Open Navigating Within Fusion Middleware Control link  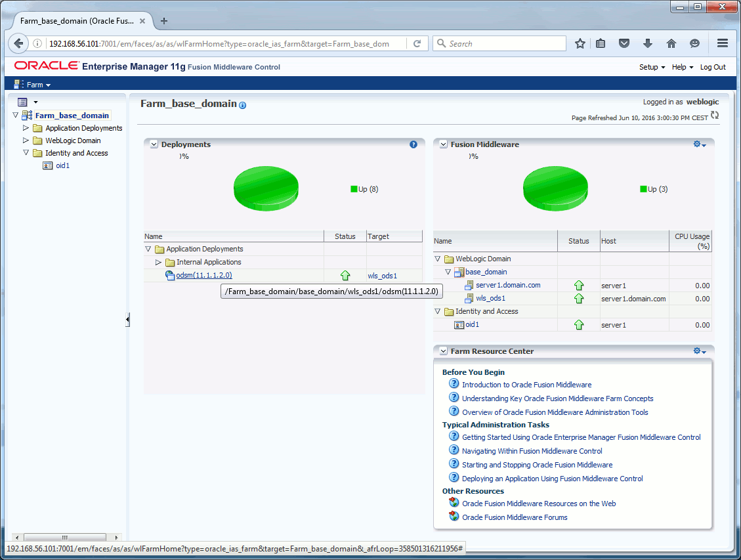pyautogui.click(x=532, y=451)
